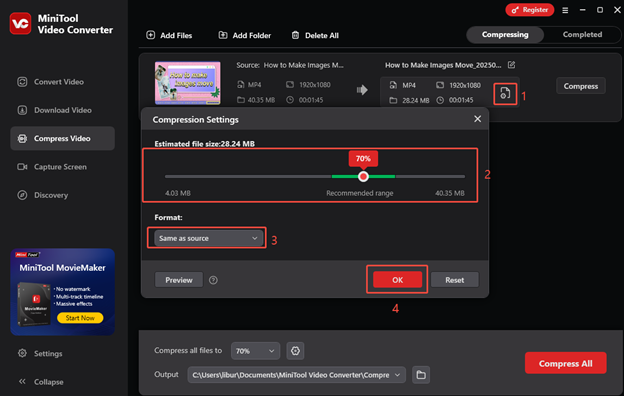This screenshot has height=396, width=624.
Task: Click the 4.03 MB minimum size label
Action: (x=177, y=193)
